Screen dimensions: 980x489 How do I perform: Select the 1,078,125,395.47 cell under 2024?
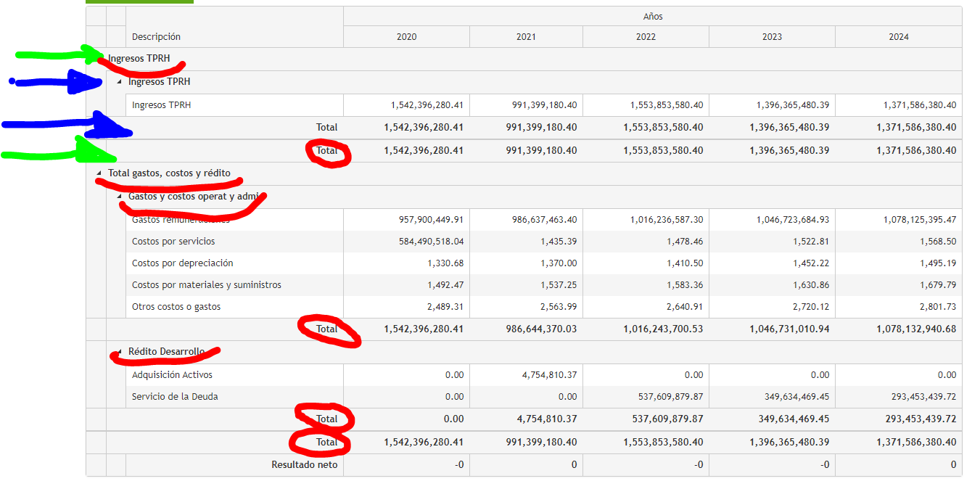(919, 220)
